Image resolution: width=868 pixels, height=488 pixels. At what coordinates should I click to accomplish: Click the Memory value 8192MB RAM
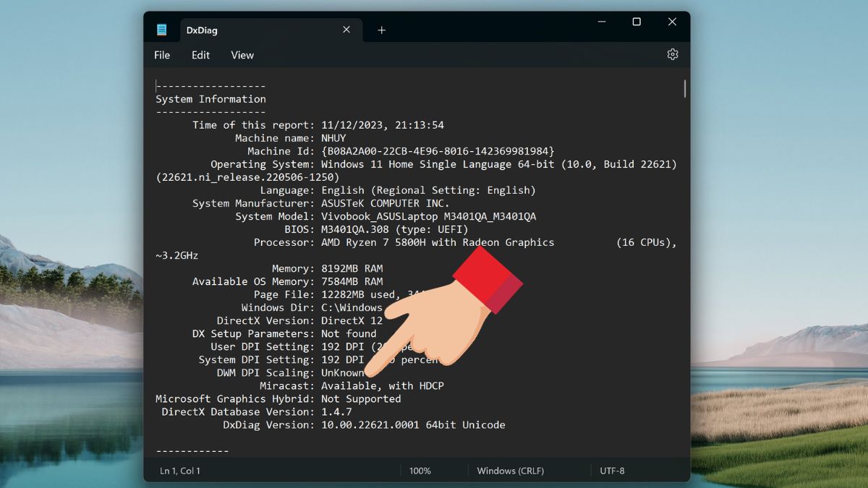[x=352, y=268]
